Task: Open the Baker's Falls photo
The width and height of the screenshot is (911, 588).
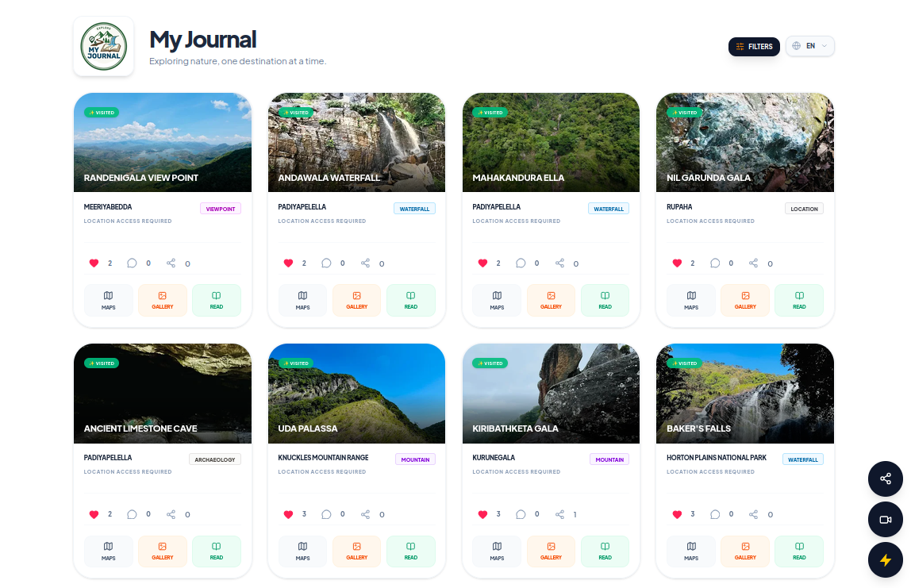Action: click(x=745, y=394)
